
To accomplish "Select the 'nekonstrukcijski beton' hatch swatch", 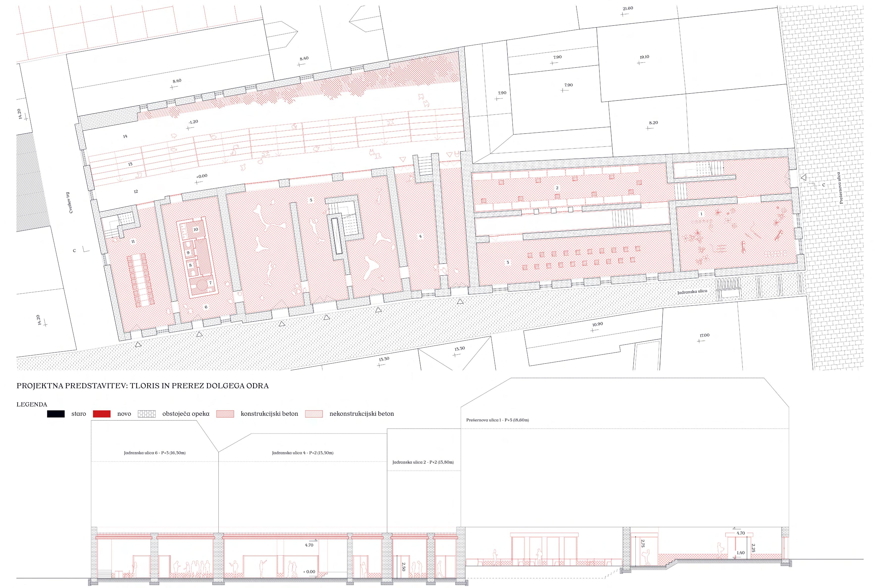I will (314, 414).
